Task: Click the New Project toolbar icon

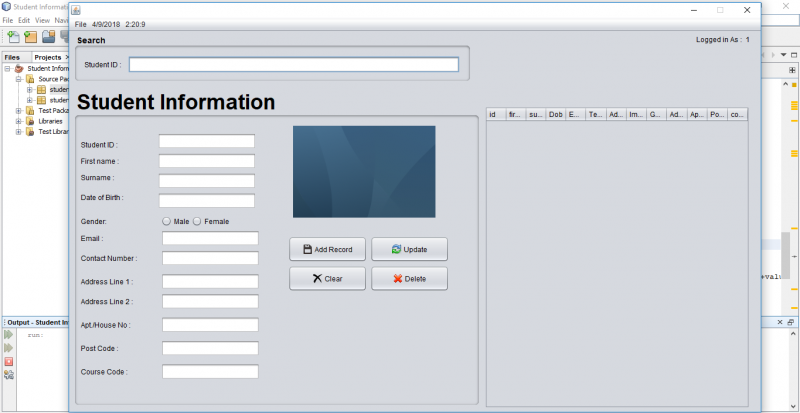Action: (x=31, y=36)
